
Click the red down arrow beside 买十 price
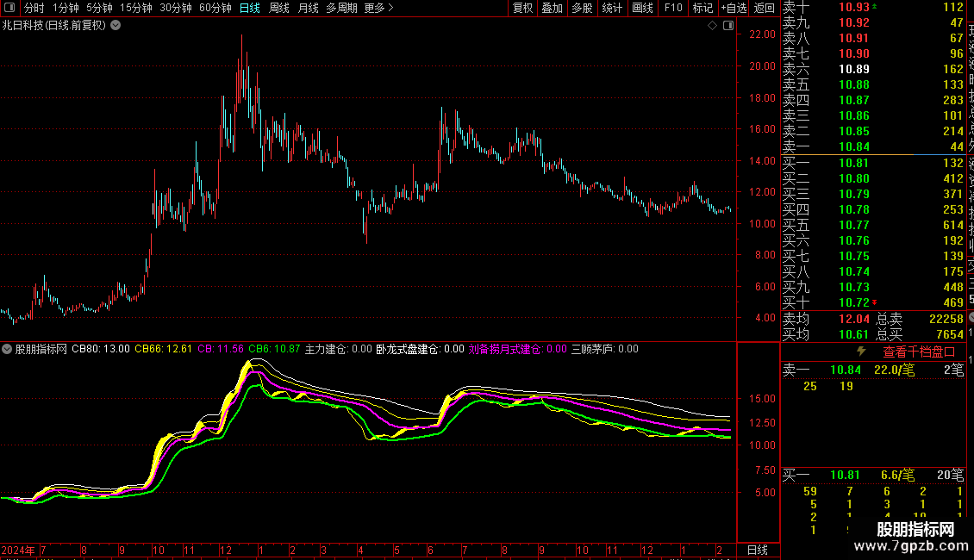tap(876, 302)
